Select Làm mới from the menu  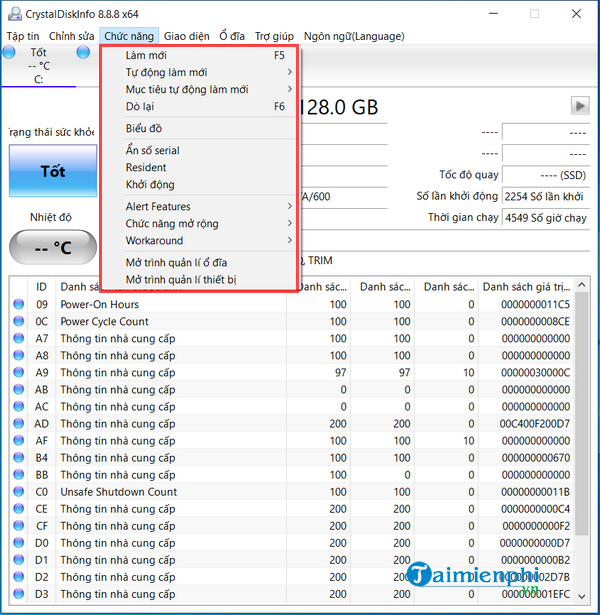point(146,55)
